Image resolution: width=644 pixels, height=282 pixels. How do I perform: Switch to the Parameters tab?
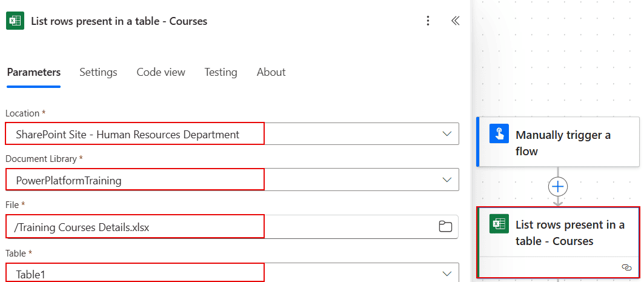(x=34, y=72)
